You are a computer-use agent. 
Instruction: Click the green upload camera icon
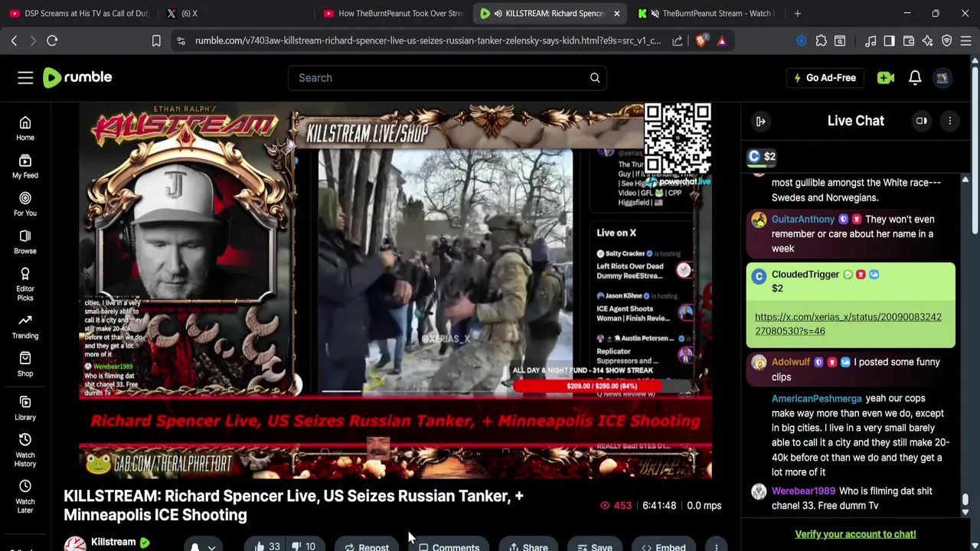[x=886, y=77]
